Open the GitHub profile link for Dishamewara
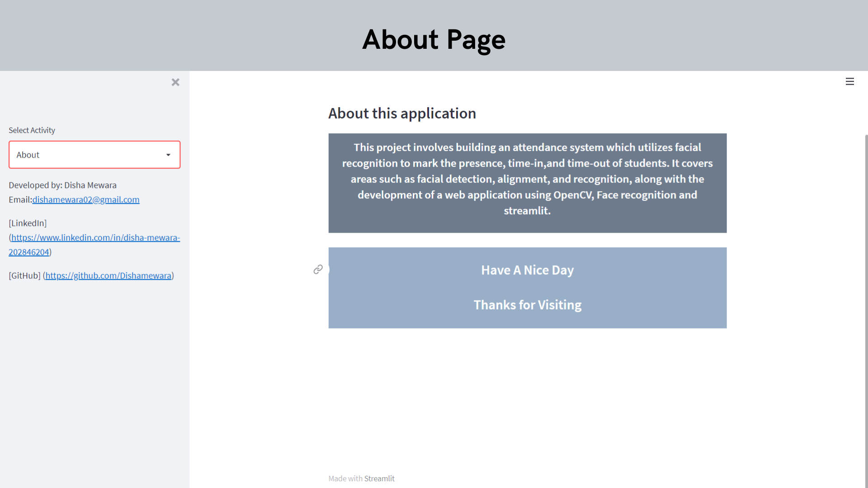The width and height of the screenshot is (868, 488). click(x=108, y=275)
